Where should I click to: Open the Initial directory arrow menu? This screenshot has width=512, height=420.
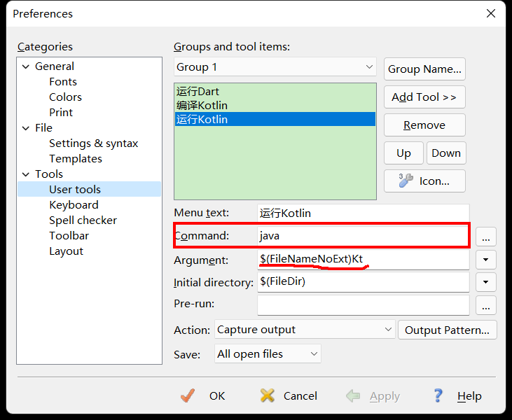486,282
